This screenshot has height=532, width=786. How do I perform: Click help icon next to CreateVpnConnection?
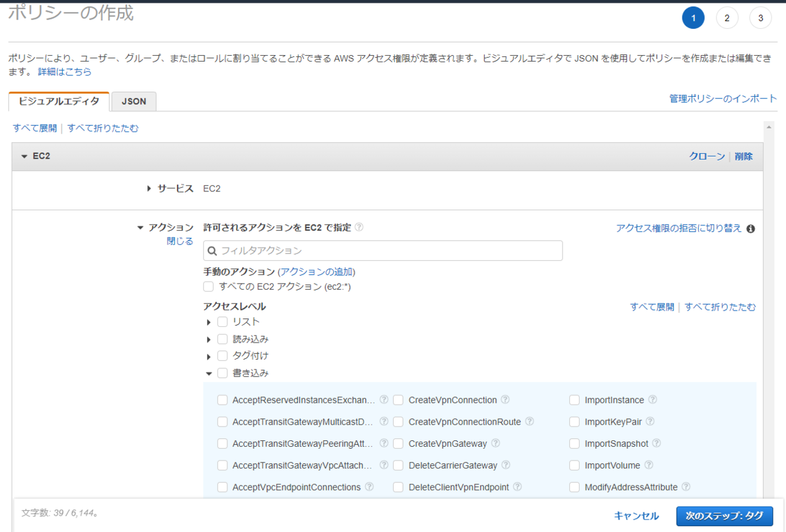coord(506,400)
